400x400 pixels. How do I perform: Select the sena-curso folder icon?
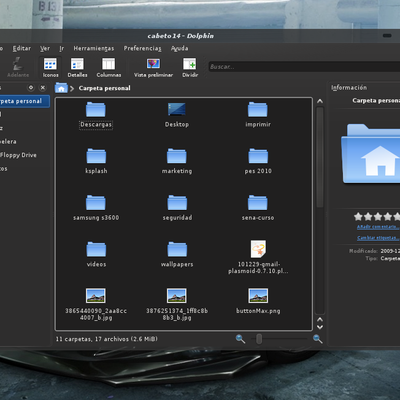coord(258,203)
